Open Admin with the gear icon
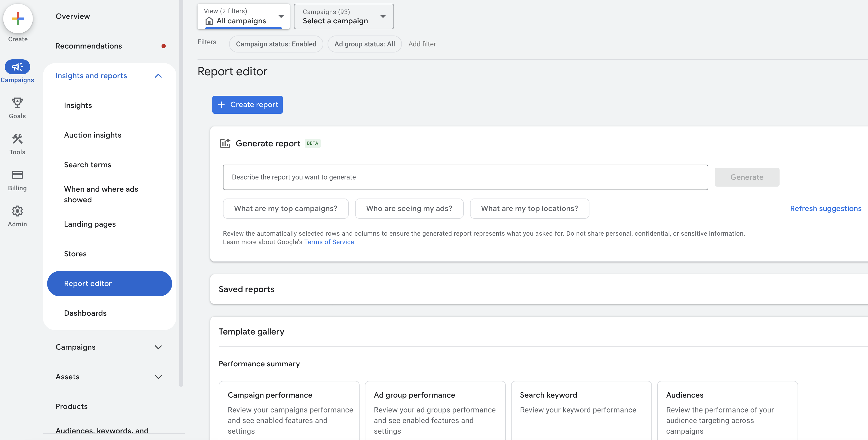 [x=17, y=211]
